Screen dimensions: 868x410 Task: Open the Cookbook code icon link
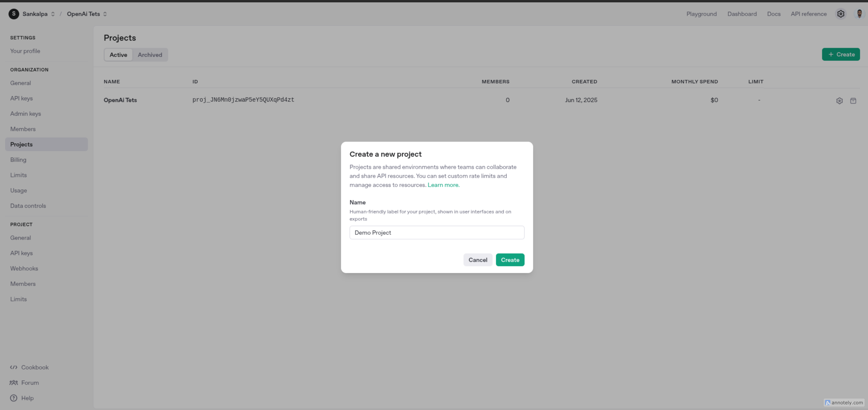point(14,367)
